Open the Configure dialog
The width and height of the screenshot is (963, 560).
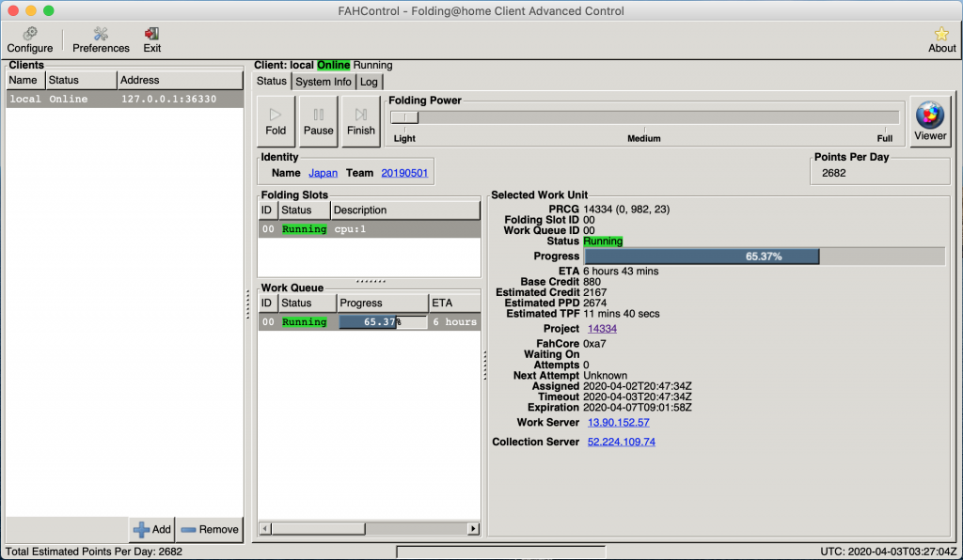tap(29, 39)
